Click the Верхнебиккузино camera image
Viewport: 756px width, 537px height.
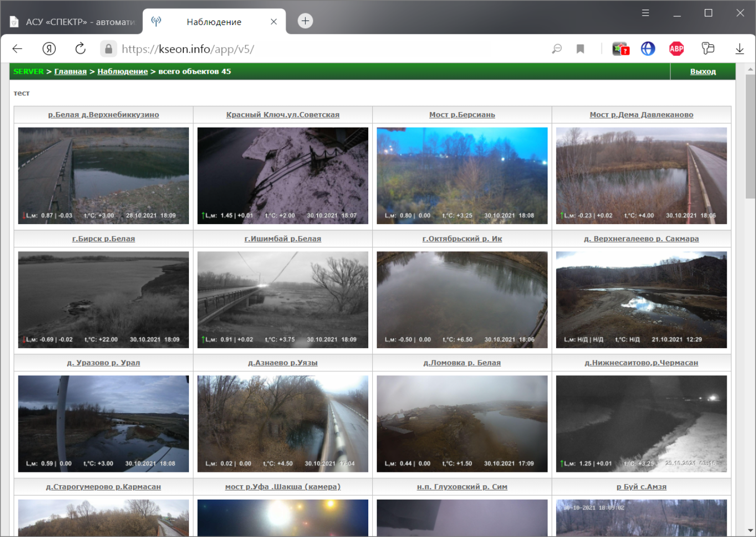tap(103, 176)
